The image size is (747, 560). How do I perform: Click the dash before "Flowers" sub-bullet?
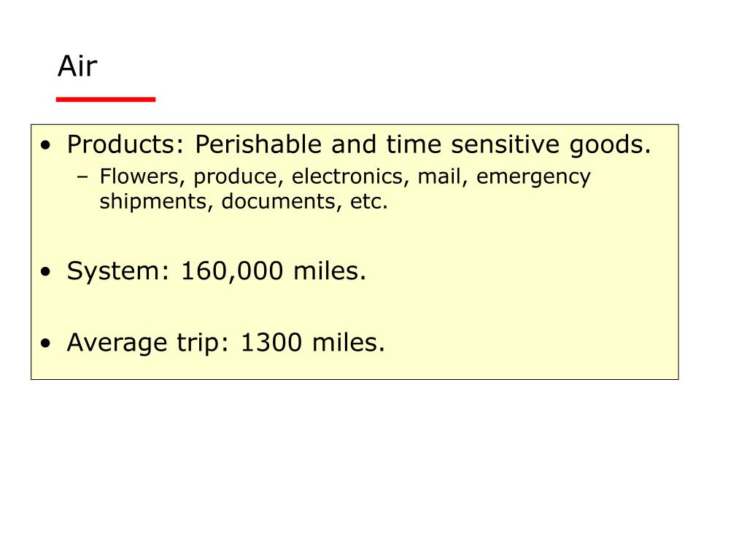(x=82, y=177)
